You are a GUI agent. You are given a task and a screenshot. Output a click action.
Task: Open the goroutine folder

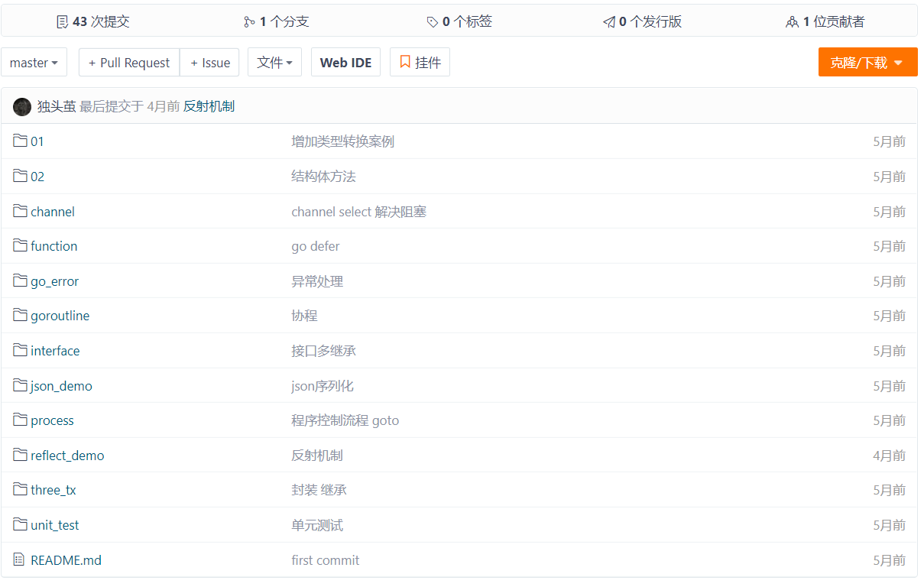click(60, 316)
